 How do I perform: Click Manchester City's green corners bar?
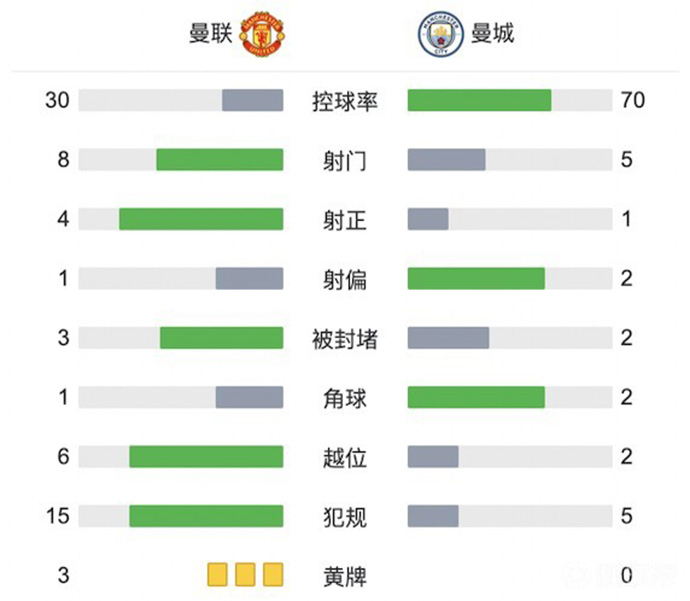pyautogui.click(x=476, y=397)
